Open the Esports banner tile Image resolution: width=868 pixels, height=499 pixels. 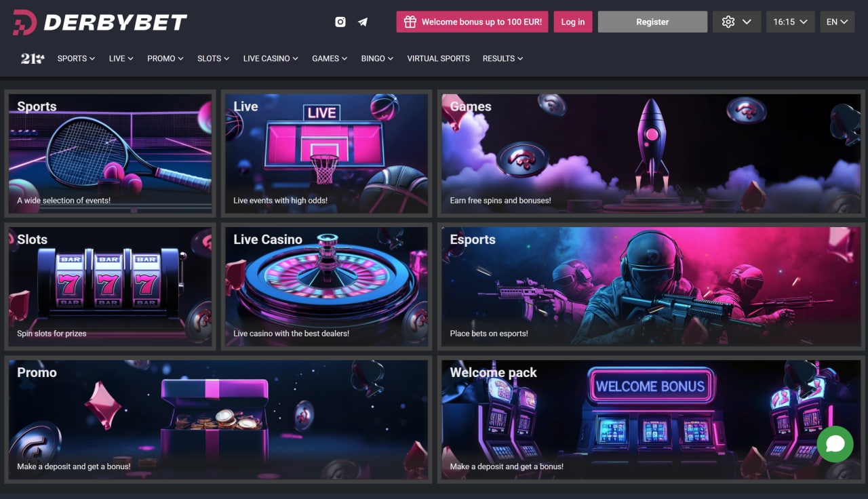pos(650,285)
